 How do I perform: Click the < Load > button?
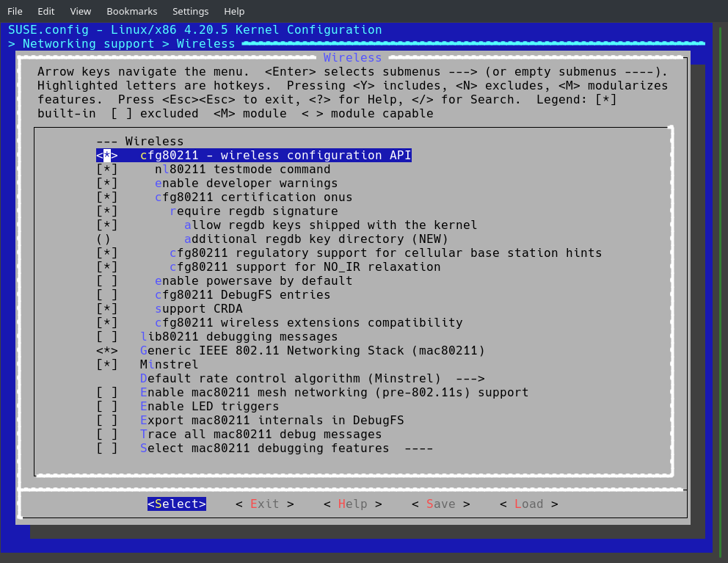529,504
